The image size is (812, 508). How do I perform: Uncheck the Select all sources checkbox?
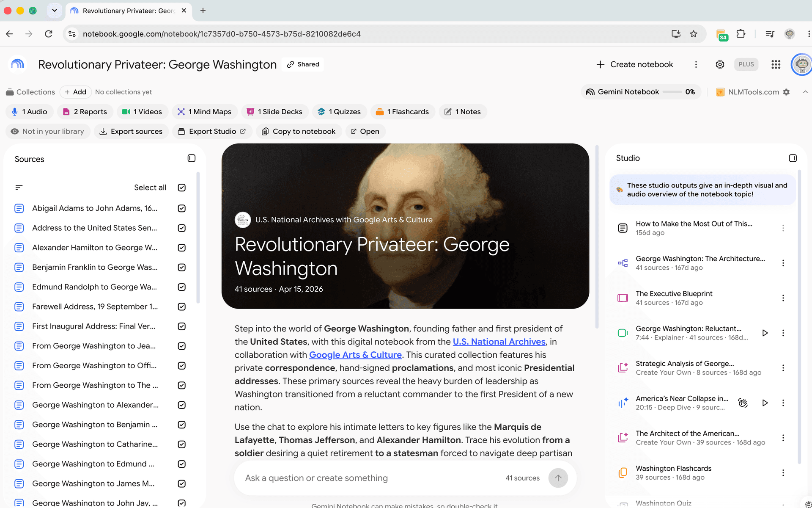[x=182, y=188]
